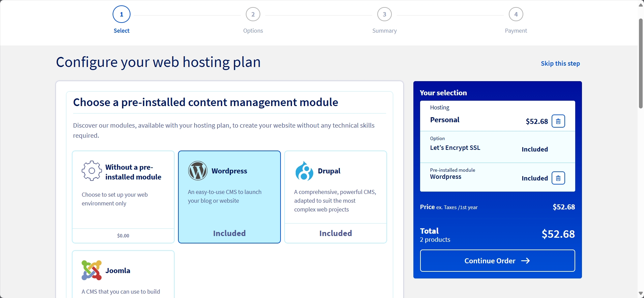The image size is (644, 298).
Task: Choose the Drupal module card
Action: pyautogui.click(x=335, y=197)
